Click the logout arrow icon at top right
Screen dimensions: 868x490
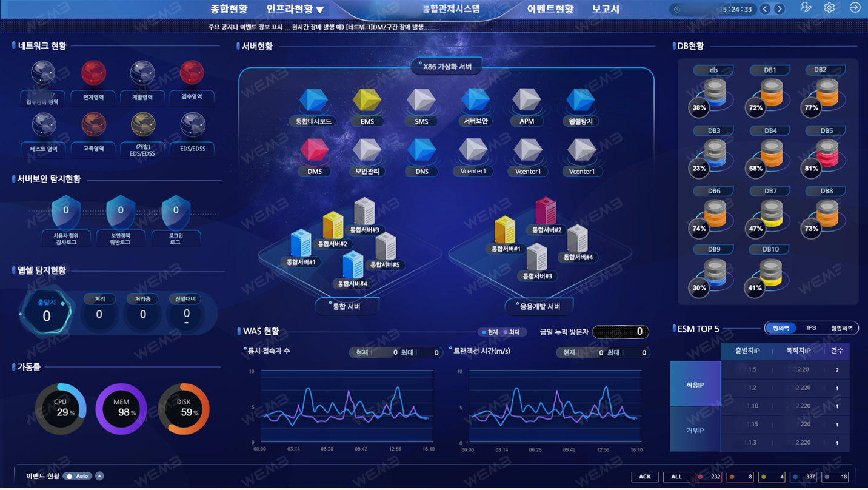pyautogui.click(x=855, y=8)
